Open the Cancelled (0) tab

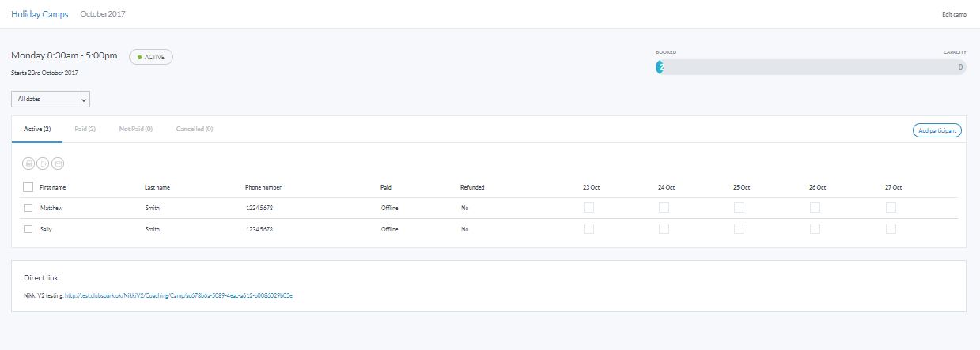(195, 129)
